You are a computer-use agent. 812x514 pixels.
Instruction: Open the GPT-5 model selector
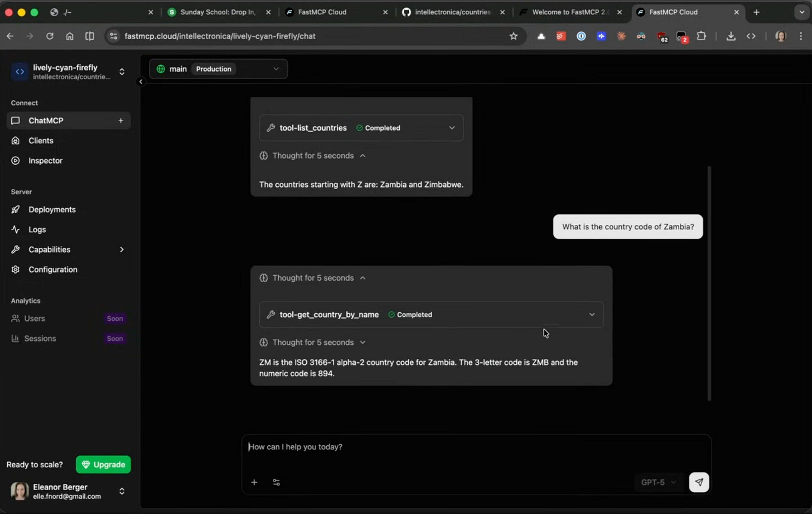[658, 482]
